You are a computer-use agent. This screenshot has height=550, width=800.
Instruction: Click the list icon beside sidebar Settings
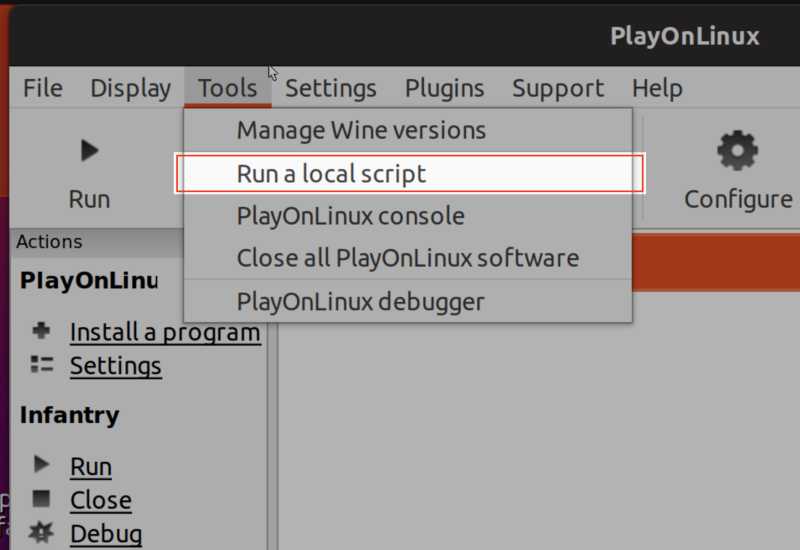pyautogui.click(x=42, y=364)
